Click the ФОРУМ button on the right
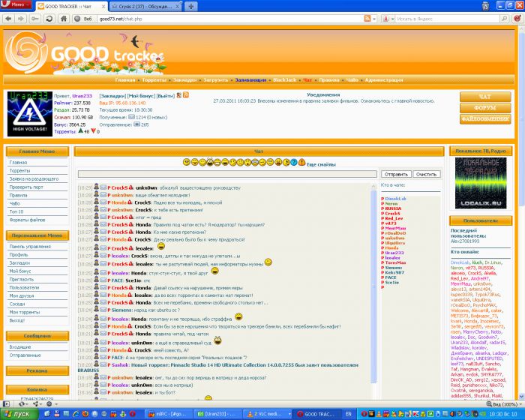Screen dimensions: 525x420 pos(485,107)
